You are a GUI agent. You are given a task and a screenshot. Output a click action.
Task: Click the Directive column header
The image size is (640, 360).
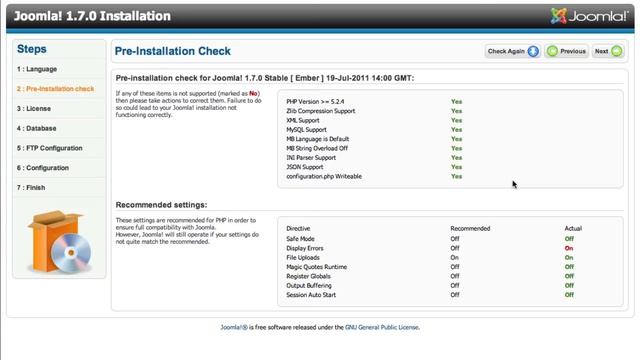[298, 229]
